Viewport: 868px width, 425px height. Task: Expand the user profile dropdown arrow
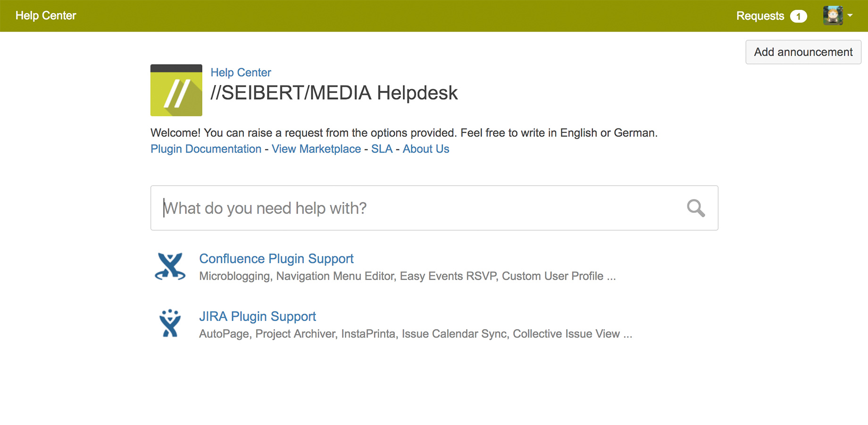tap(850, 16)
